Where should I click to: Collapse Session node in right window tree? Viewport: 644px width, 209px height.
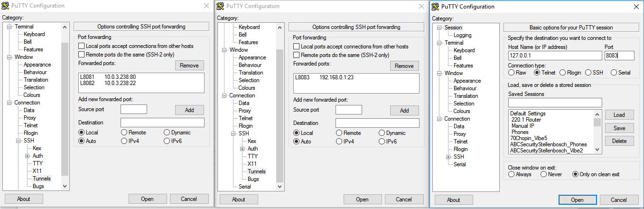point(440,28)
